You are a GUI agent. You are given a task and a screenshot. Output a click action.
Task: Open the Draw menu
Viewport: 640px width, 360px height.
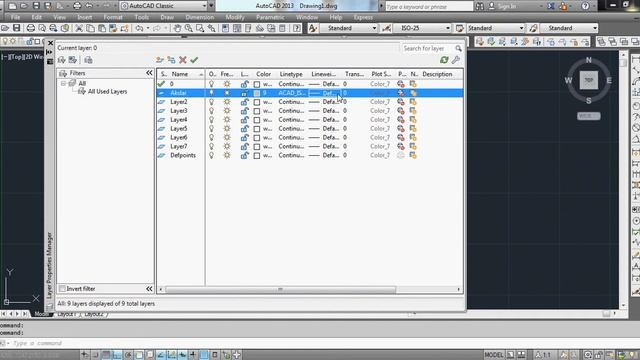tap(167, 18)
